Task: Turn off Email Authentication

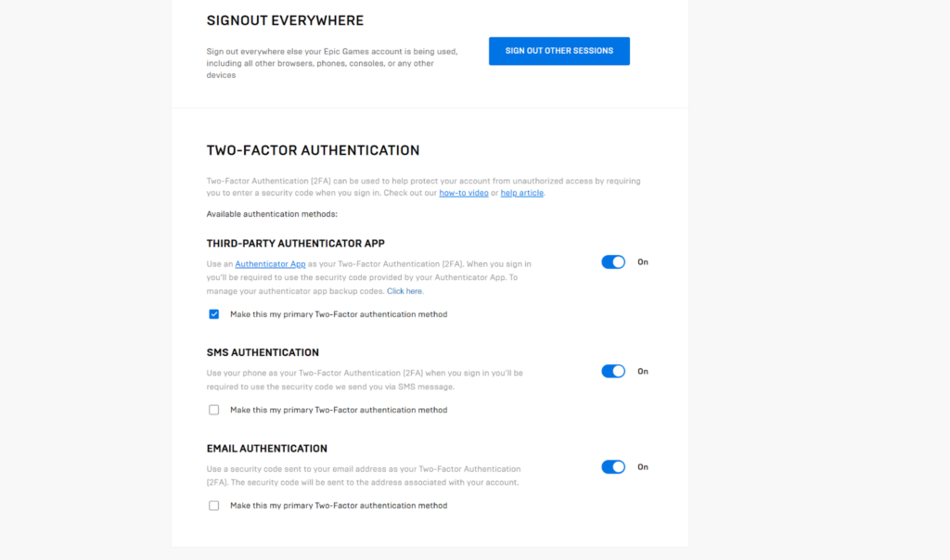Action: tap(613, 466)
